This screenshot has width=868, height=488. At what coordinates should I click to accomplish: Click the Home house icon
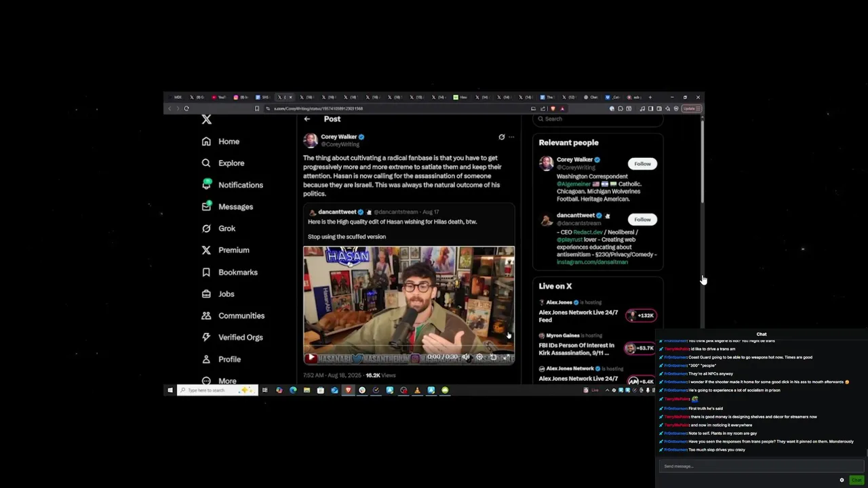pyautogui.click(x=206, y=142)
